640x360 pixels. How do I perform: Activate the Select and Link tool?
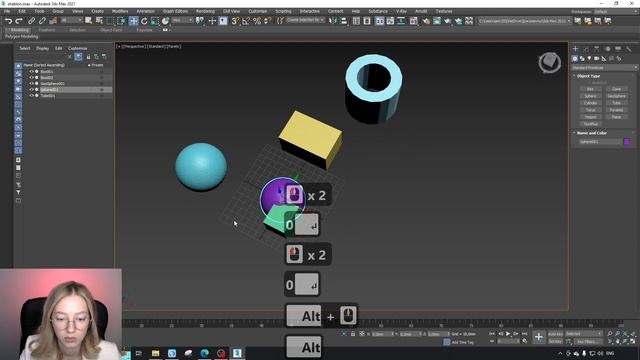[31, 21]
